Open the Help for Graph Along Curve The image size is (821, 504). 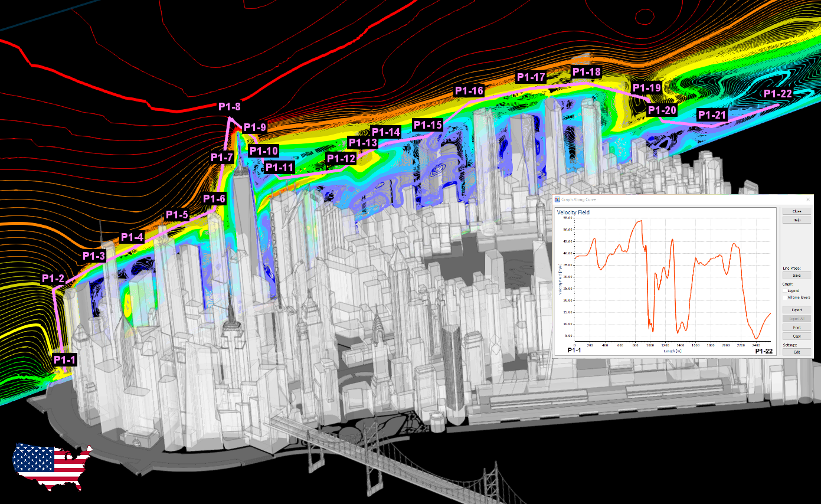click(x=797, y=220)
